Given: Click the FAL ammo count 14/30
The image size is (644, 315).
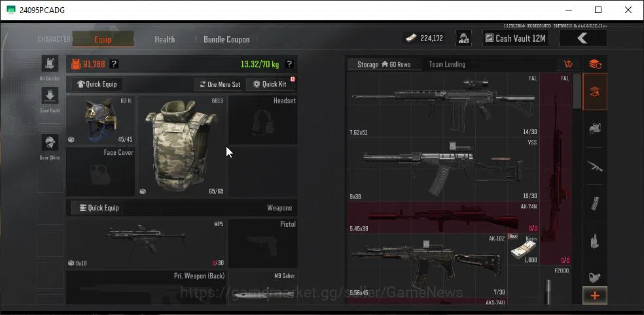Looking at the screenshot, I should [x=529, y=132].
